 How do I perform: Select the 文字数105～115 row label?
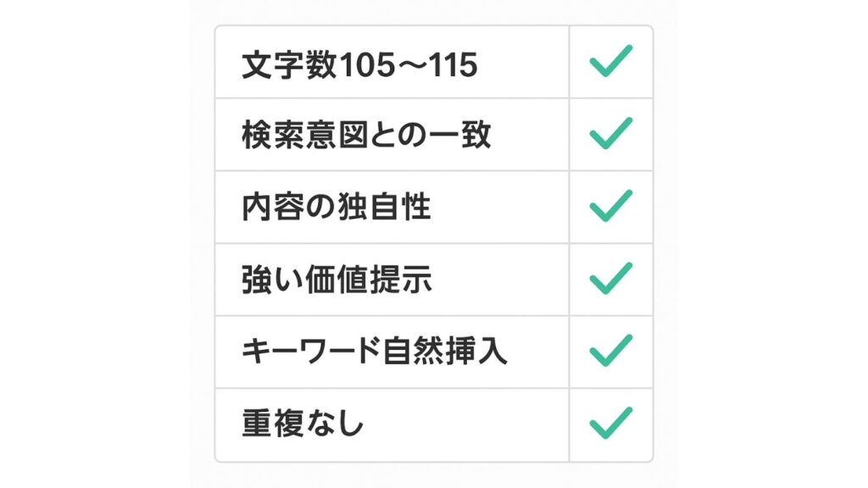click(359, 64)
